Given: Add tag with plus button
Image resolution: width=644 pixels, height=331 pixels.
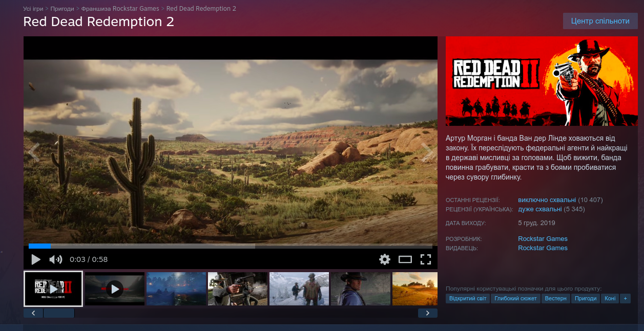Looking at the screenshot, I should coord(625,298).
